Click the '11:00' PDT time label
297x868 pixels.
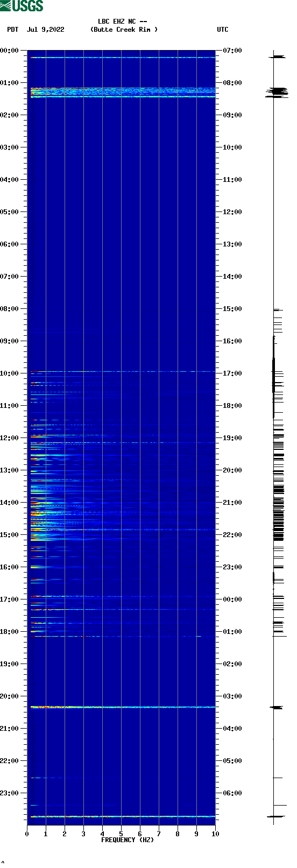coord(10,406)
